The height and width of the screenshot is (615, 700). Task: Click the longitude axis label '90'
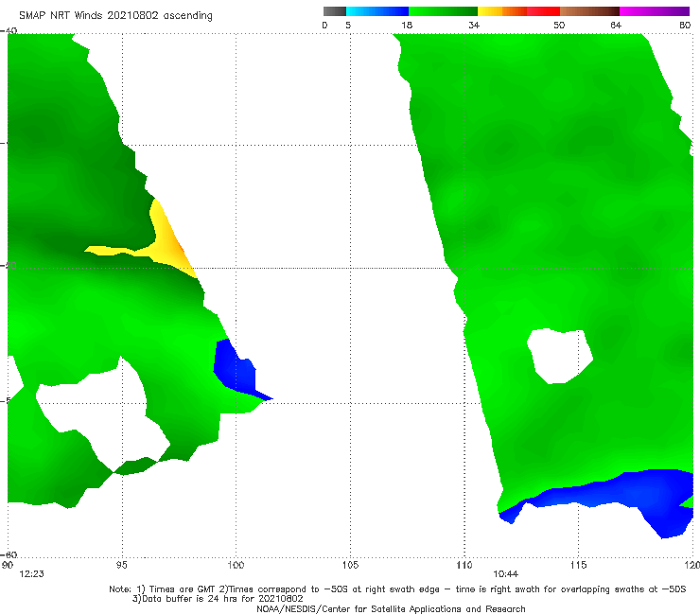coord(8,565)
